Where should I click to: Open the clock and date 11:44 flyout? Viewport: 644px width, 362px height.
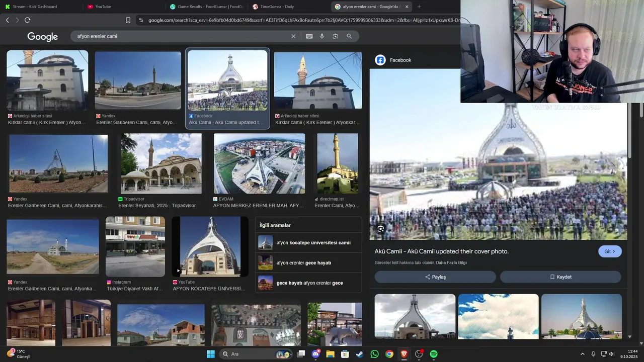[629, 354]
